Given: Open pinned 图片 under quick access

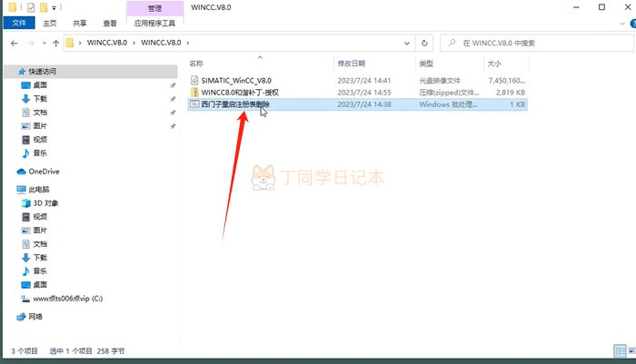Looking at the screenshot, I should 40,126.
